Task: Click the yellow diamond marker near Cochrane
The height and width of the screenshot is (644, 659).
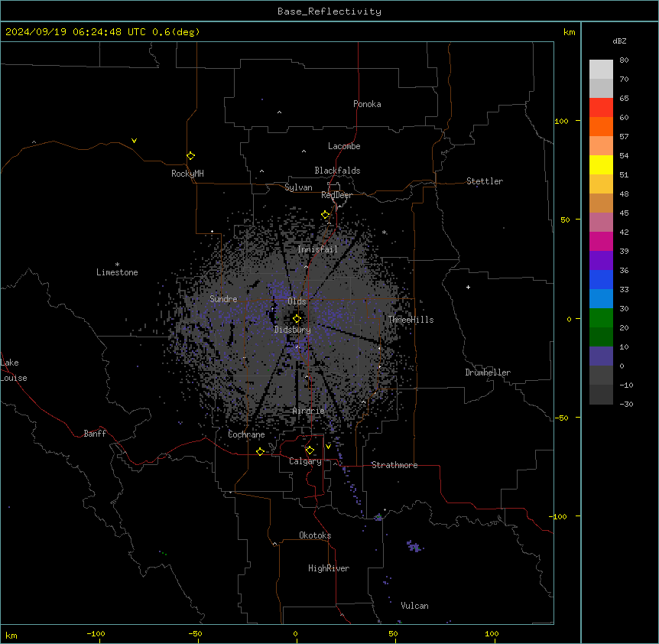Action: pos(260,451)
